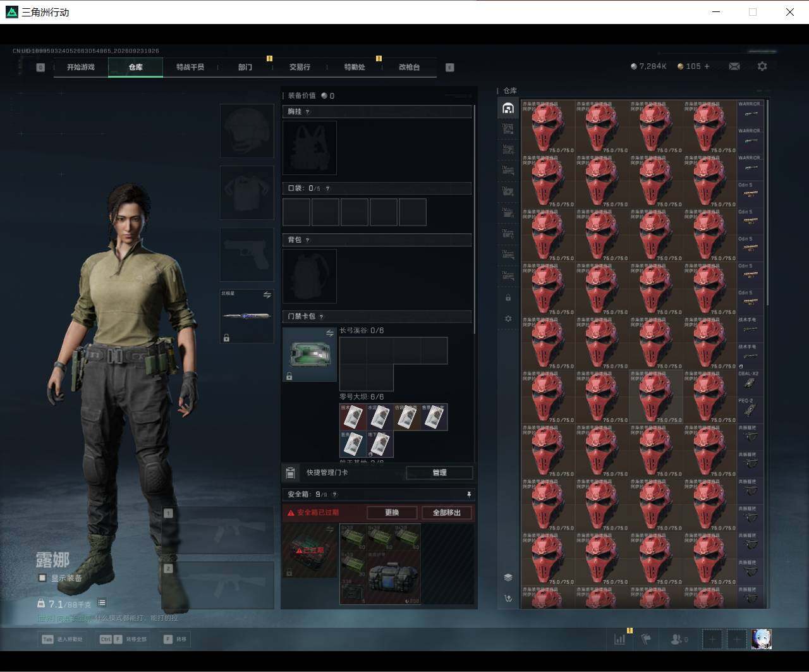Click the flag icon in bottom bar
Image resolution: width=809 pixels, height=672 pixels.
(646, 639)
